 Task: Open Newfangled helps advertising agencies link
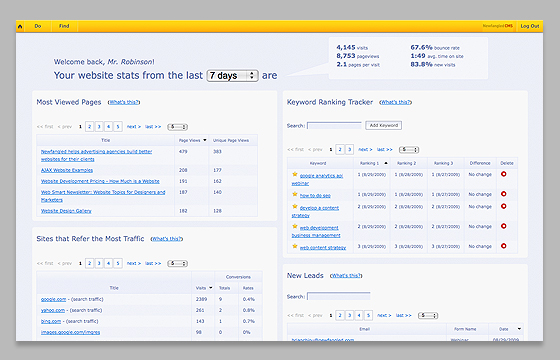[x=96, y=155]
